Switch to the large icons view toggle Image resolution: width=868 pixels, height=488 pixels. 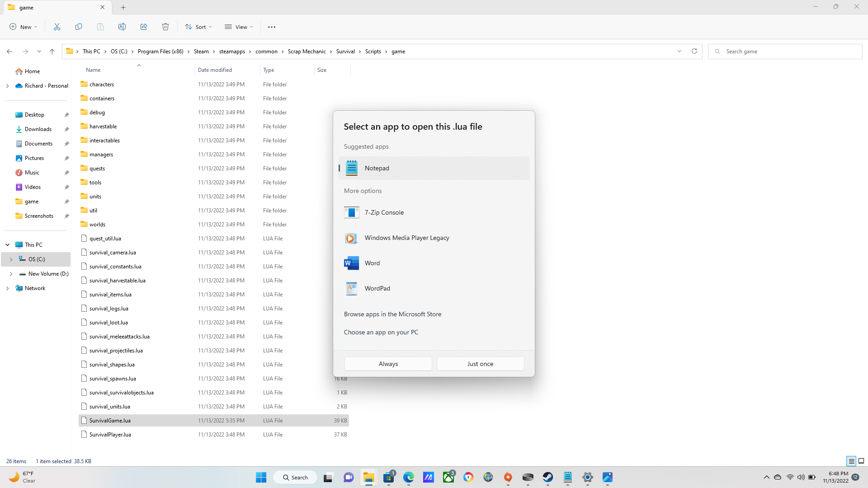861,461
